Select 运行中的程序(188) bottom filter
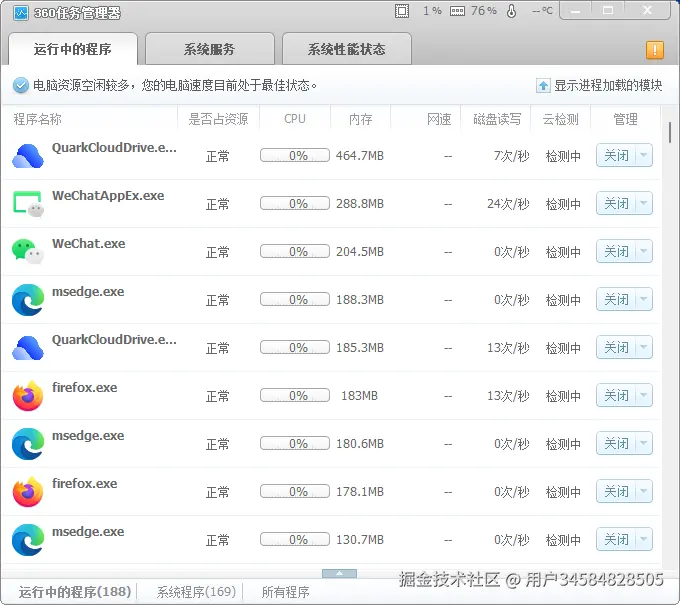Screen dimensions: 680x605 coord(75,592)
